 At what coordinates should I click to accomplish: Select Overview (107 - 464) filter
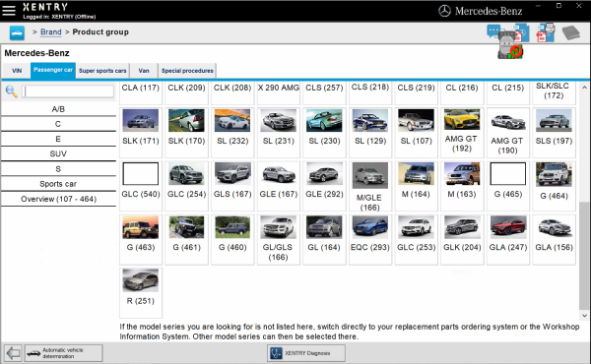(58, 199)
